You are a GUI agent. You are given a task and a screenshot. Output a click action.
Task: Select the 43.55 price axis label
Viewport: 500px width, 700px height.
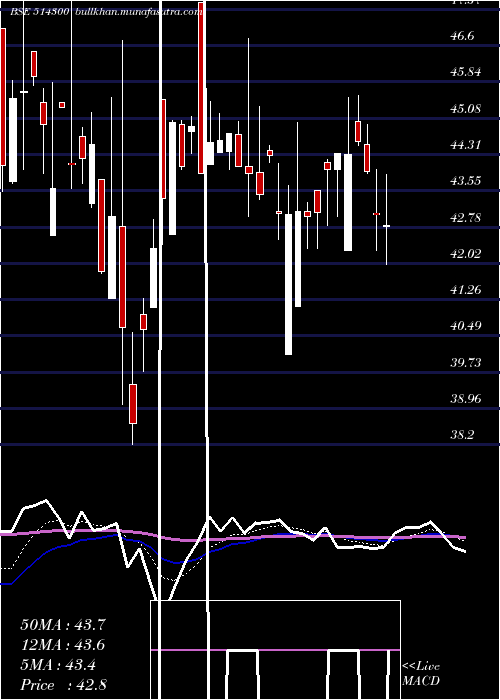point(466,181)
